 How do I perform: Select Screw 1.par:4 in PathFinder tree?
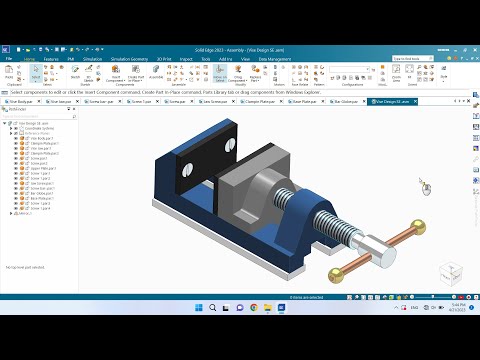point(40,208)
